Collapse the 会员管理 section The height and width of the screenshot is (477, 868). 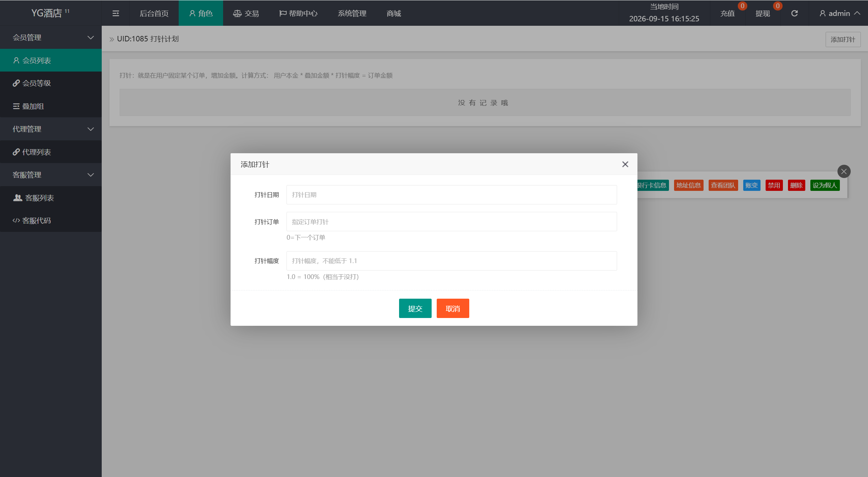(51, 37)
